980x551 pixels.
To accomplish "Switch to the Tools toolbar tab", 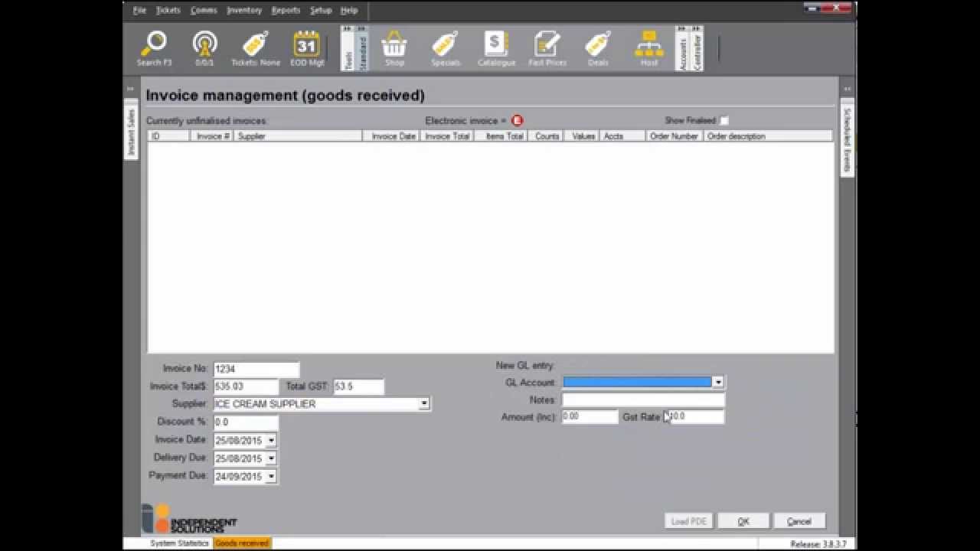I will point(348,49).
